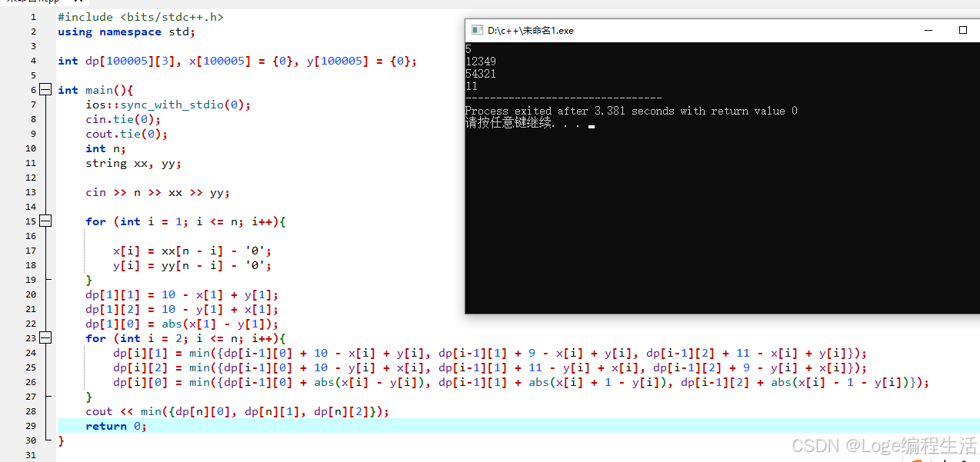Collapse the main() function fold marker
Image resolution: width=980 pixels, height=462 pixels.
(x=45, y=90)
